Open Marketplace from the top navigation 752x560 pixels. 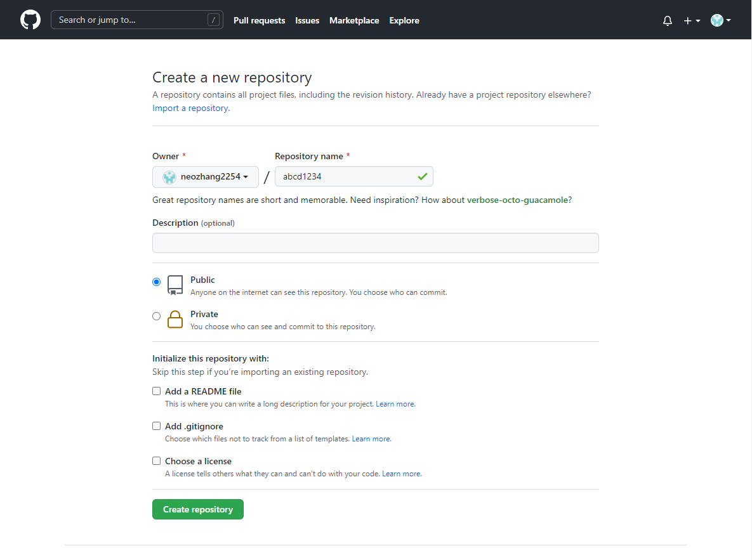coord(354,21)
